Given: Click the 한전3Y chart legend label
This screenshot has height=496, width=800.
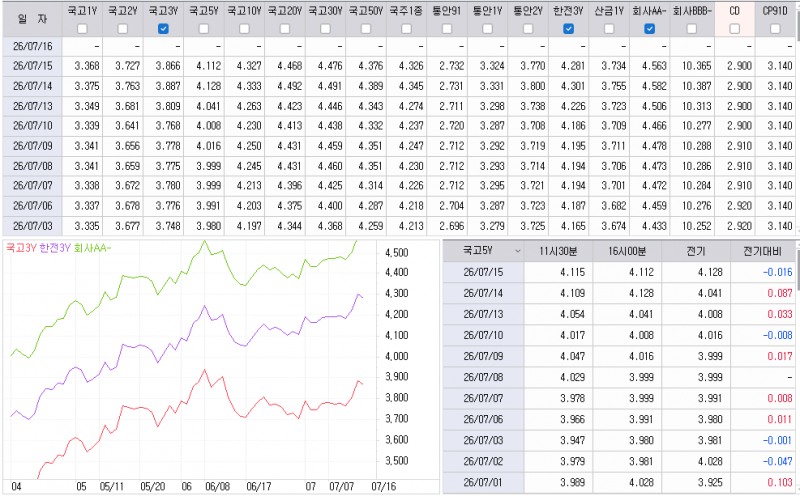Looking at the screenshot, I should tap(55, 248).
